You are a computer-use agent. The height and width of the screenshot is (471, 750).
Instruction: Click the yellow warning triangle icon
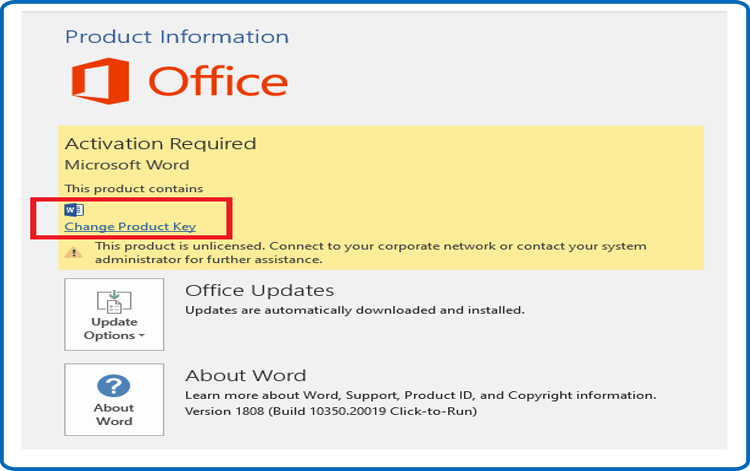coord(74,252)
